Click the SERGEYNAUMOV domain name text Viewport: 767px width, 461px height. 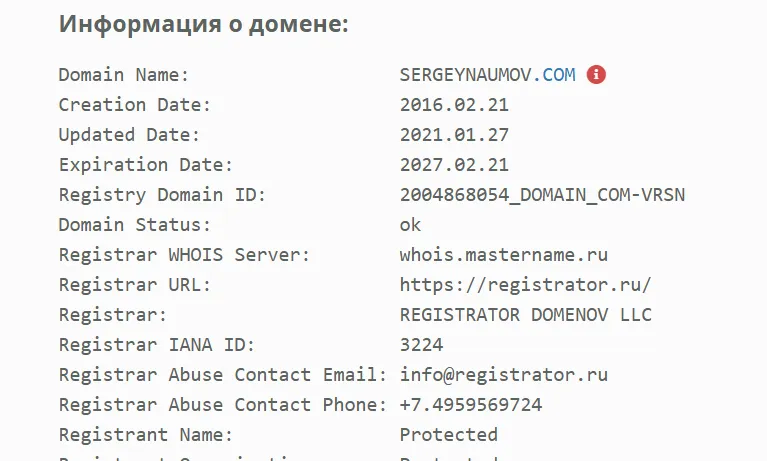pyautogui.click(x=466, y=75)
